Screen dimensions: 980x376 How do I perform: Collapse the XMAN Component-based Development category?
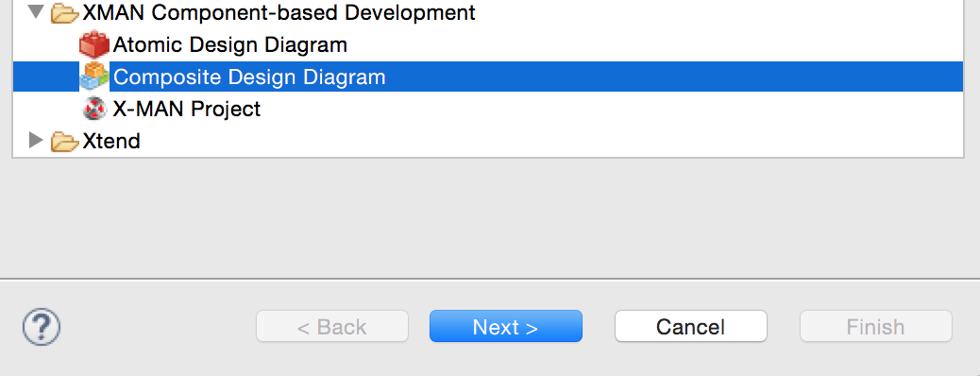pos(37,11)
